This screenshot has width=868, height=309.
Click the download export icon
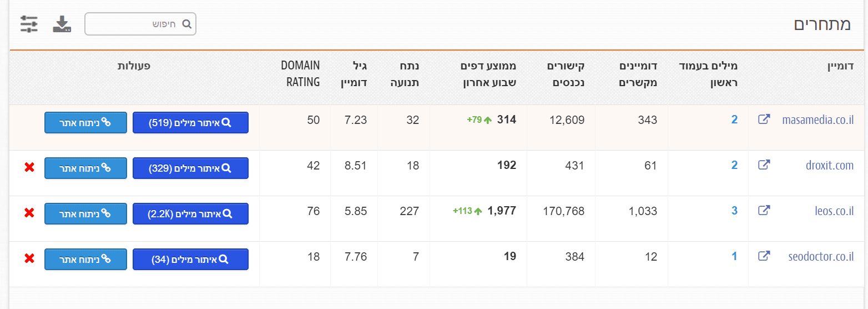[x=62, y=24]
